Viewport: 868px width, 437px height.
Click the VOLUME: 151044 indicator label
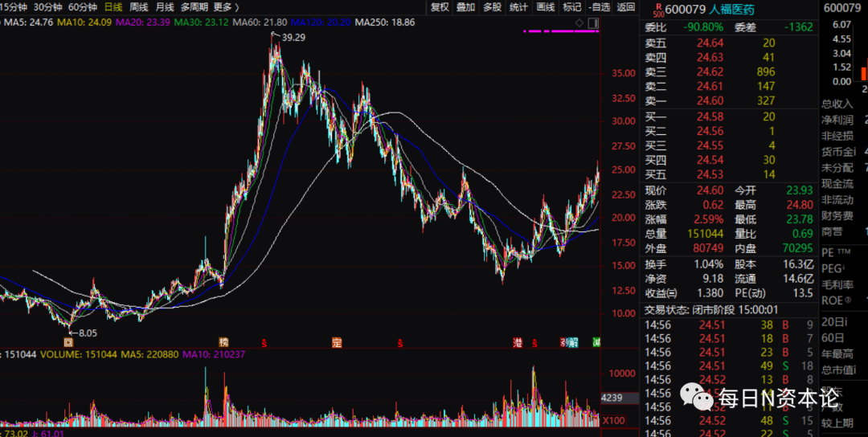[79, 354]
